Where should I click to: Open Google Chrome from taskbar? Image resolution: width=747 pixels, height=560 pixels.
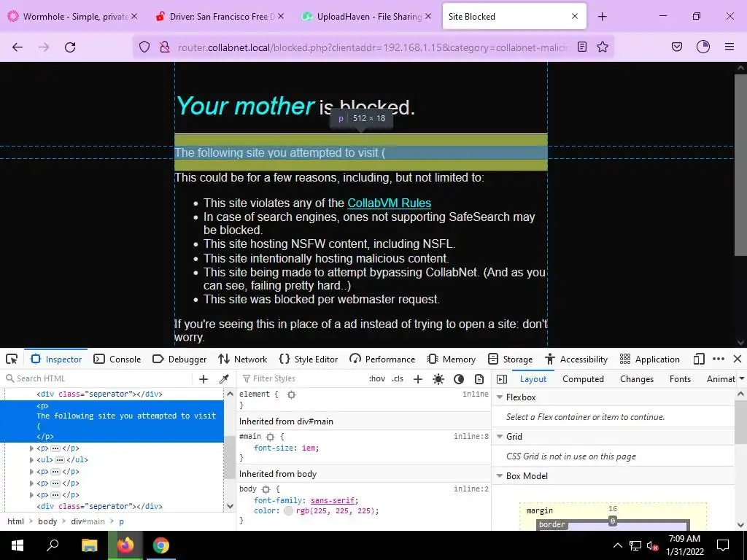(161, 545)
